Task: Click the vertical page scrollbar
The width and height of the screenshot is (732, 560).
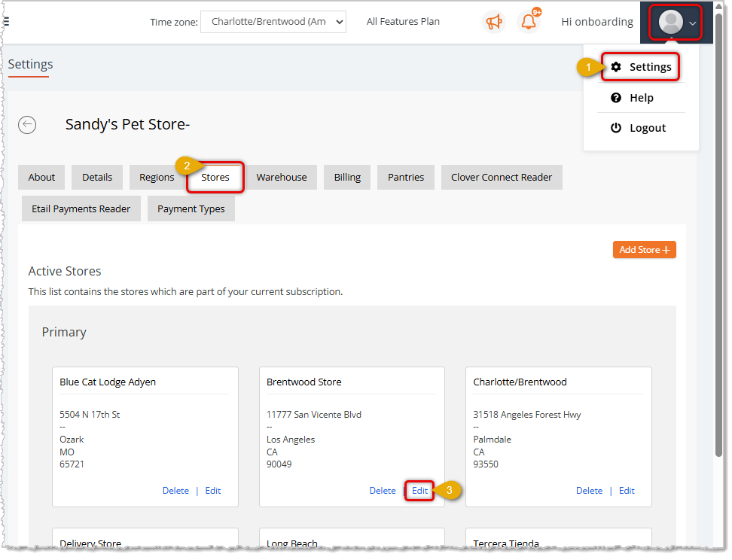Action: (x=719, y=233)
